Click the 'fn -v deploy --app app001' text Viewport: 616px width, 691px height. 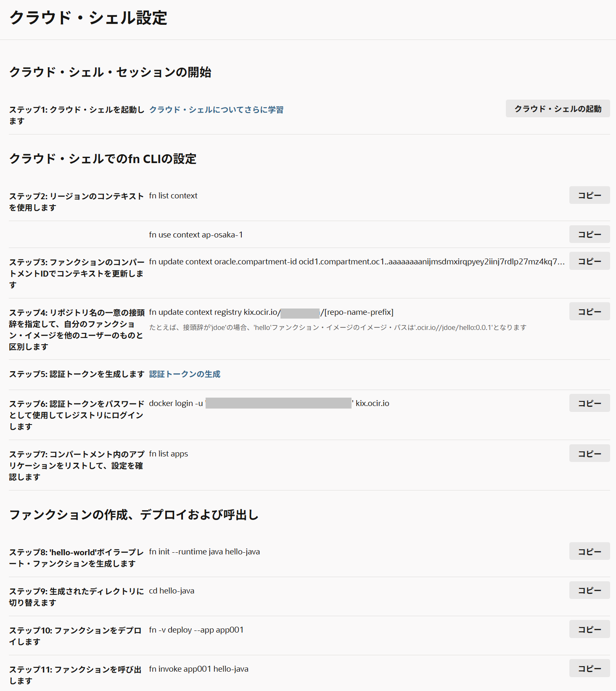pyautogui.click(x=196, y=630)
